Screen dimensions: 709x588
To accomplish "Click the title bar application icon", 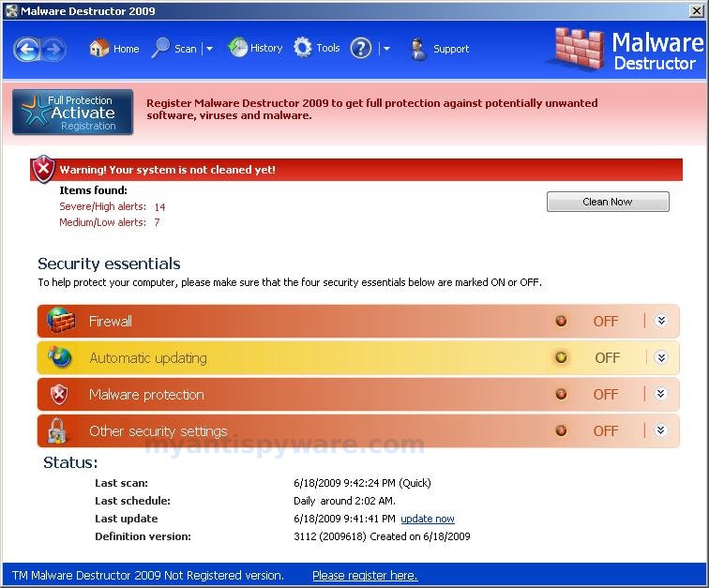I will pyautogui.click(x=12, y=11).
